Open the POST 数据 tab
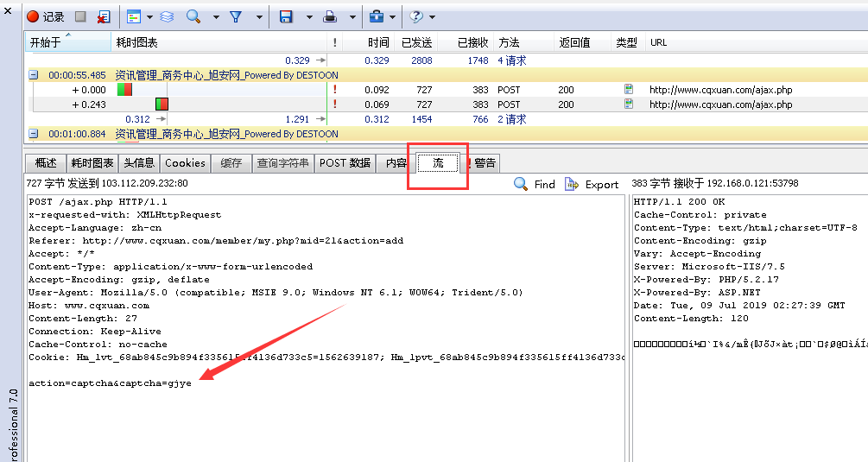The width and height of the screenshot is (868, 462). coord(345,162)
